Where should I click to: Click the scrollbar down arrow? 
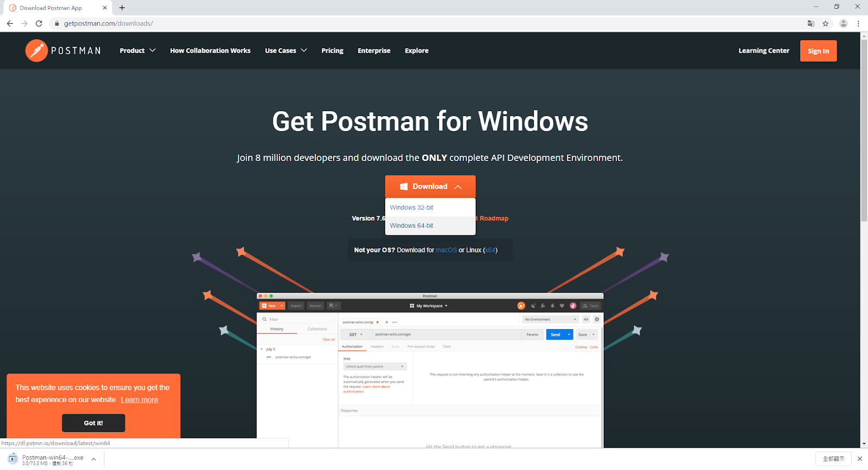[864, 444]
